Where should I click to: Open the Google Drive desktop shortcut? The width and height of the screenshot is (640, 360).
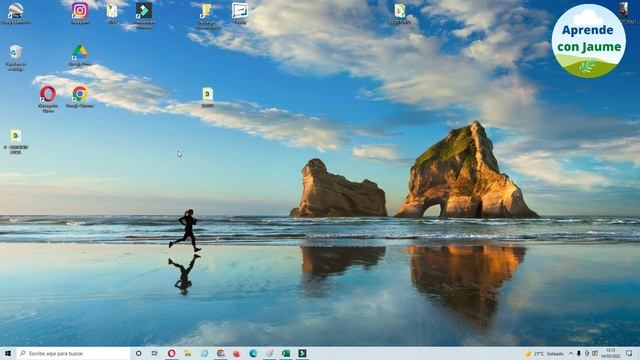click(x=80, y=55)
